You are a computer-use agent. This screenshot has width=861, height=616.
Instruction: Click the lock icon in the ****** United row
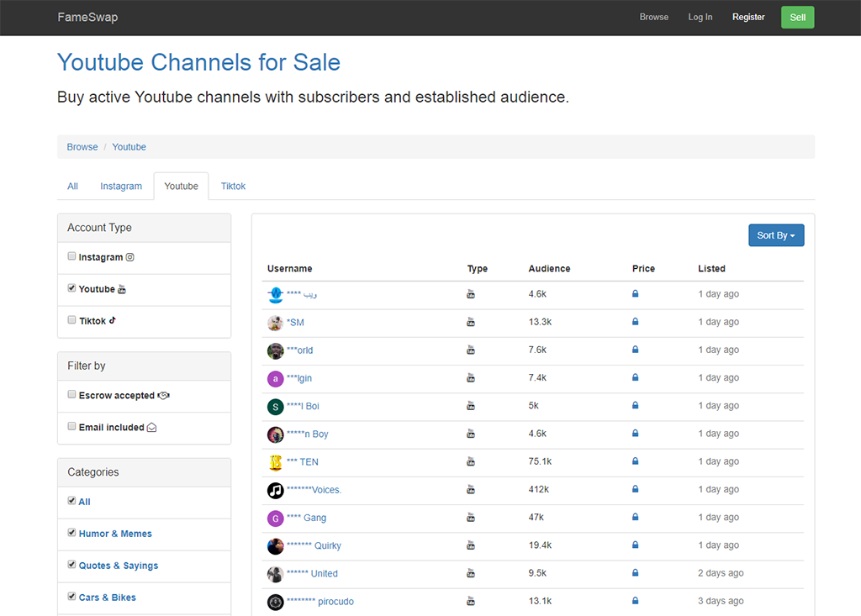click(635, 572)
